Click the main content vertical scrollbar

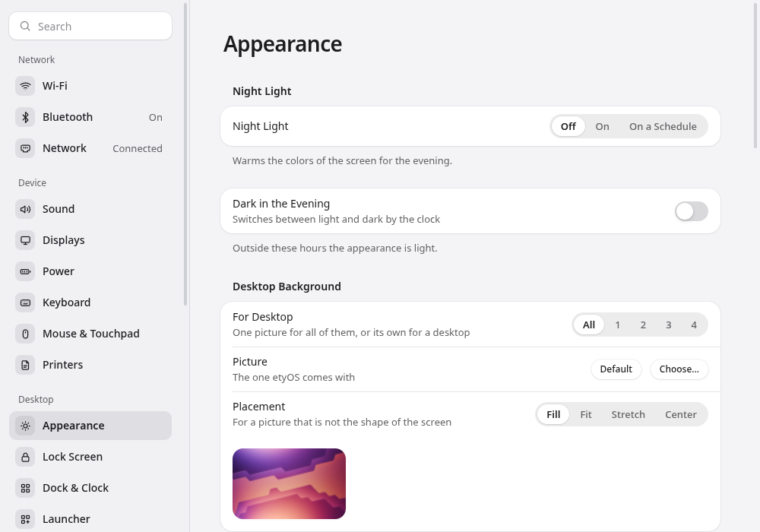pos(755,75)
